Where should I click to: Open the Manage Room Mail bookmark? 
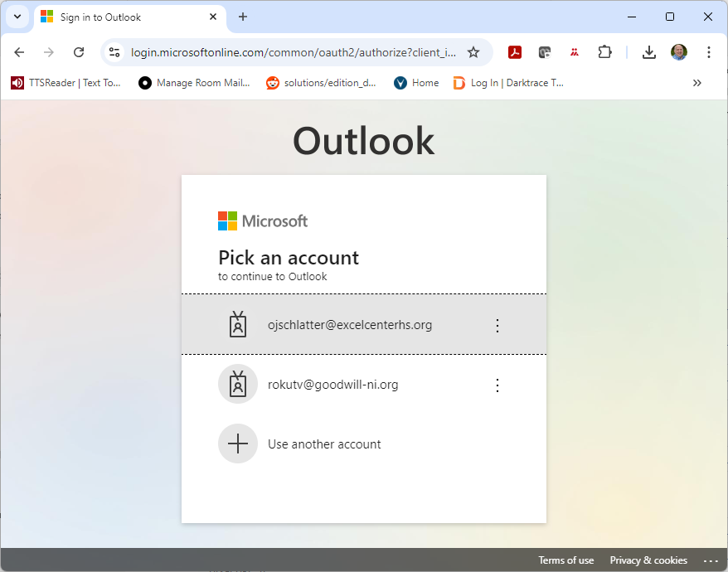click(195, 83)
